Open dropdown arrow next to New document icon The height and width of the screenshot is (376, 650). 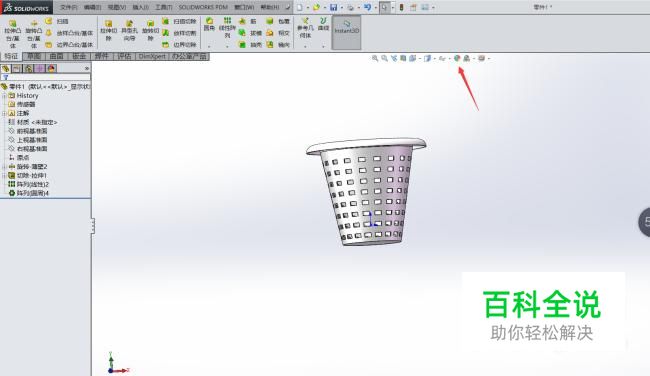coord(307,7)
